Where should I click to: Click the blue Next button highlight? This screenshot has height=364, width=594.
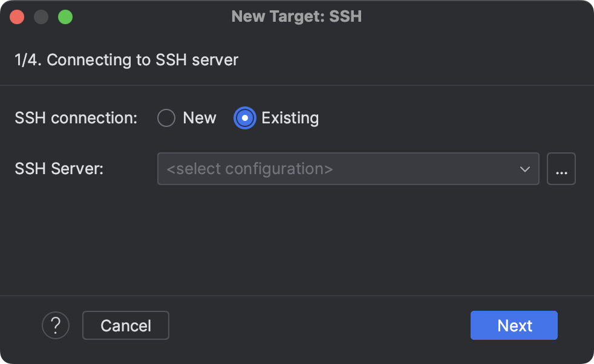coord(514,325)
